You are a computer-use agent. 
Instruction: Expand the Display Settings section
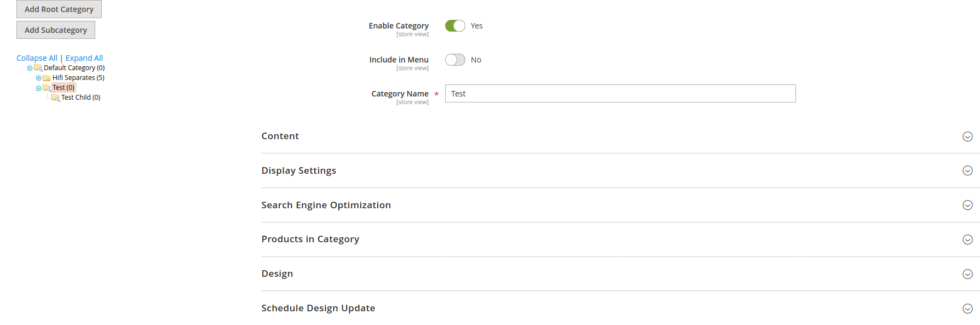[968, 170]
